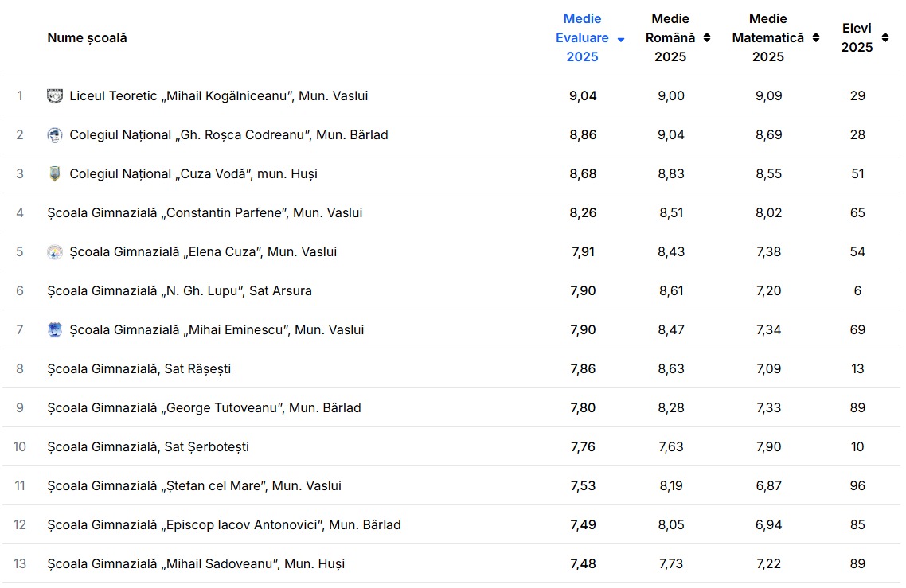Open Școala Gimnazială Ștefan cel Mare link
Viewport: 906px width, 588px height.
tap(194, 486)
